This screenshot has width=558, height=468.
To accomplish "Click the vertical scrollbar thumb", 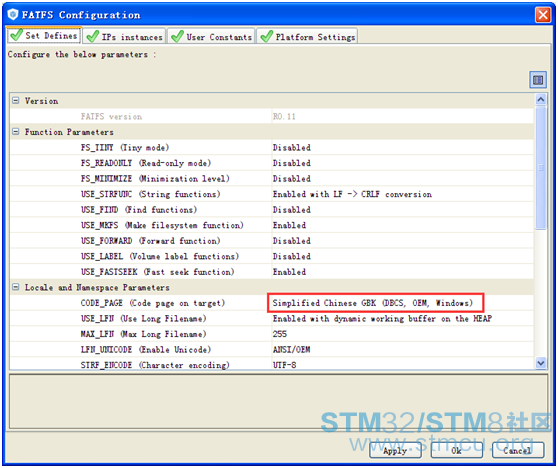I will 541,167.
